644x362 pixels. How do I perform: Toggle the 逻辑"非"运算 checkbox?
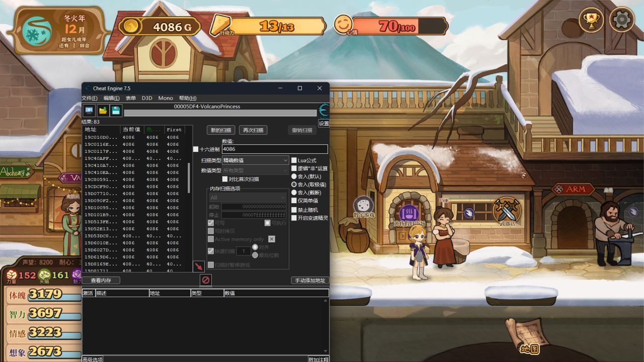[x=294, y=168]
